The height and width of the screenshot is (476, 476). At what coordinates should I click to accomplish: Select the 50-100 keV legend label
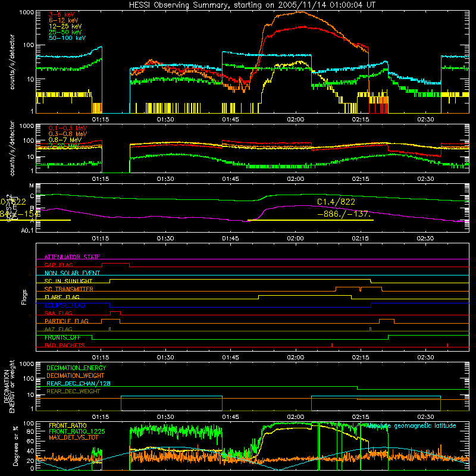pyautogui.click(x=67, y=38)
